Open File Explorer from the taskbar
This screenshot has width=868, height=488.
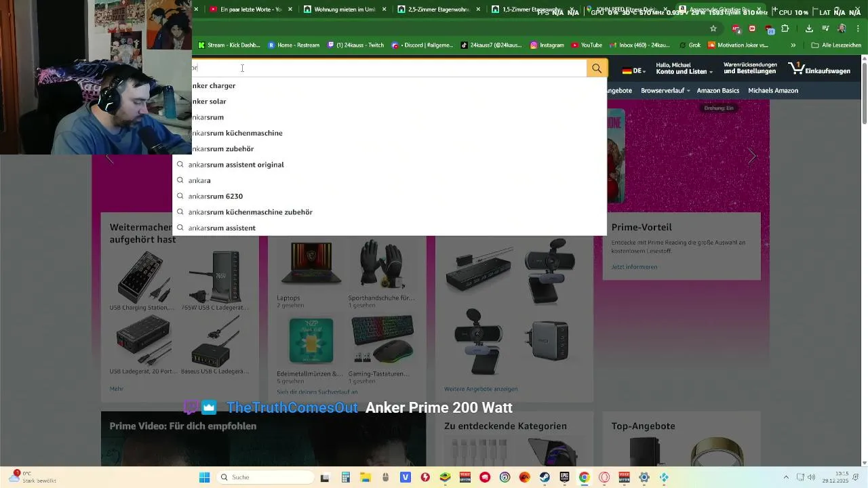[x=365, y=477]
